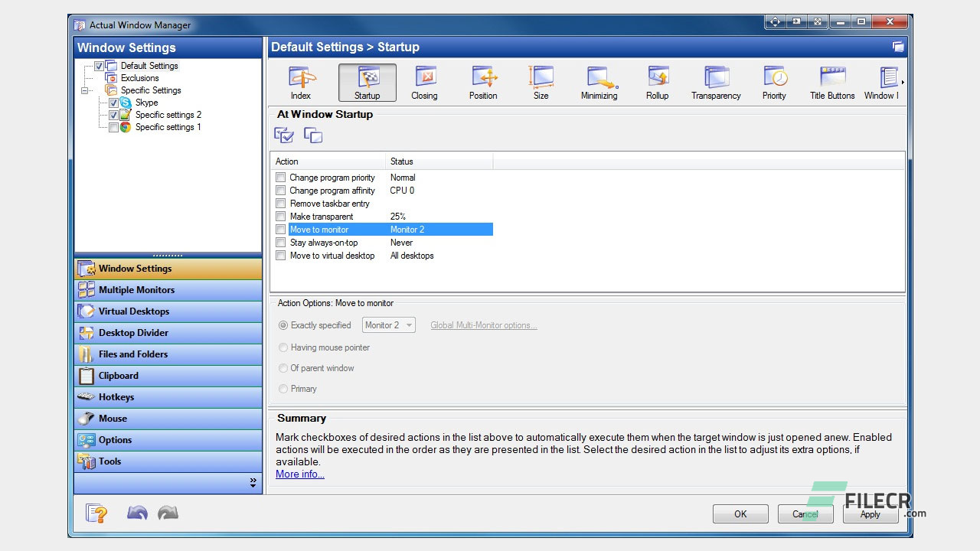The width and height of the screenshot is (980, 551).
Task: Open Global Multi-Monitor options link
Action: point(483,325)
